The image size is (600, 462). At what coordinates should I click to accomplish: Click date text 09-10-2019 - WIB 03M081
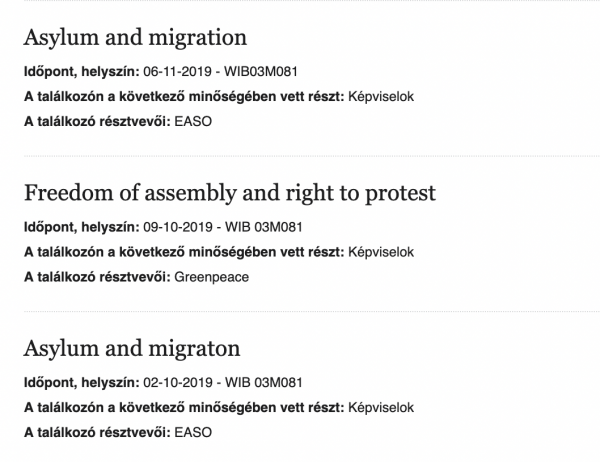click(223, 227)
